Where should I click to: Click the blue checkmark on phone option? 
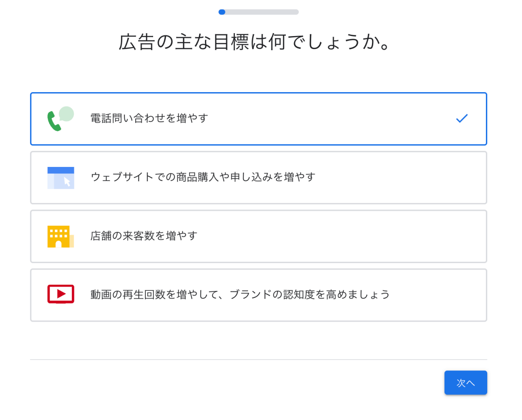click(x=462, y=118)
